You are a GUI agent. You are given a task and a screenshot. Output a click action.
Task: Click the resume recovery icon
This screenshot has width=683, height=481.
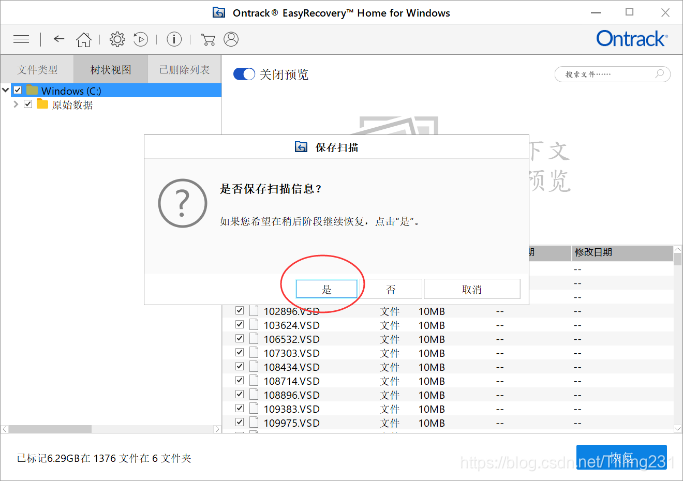(x=141, y=39)
